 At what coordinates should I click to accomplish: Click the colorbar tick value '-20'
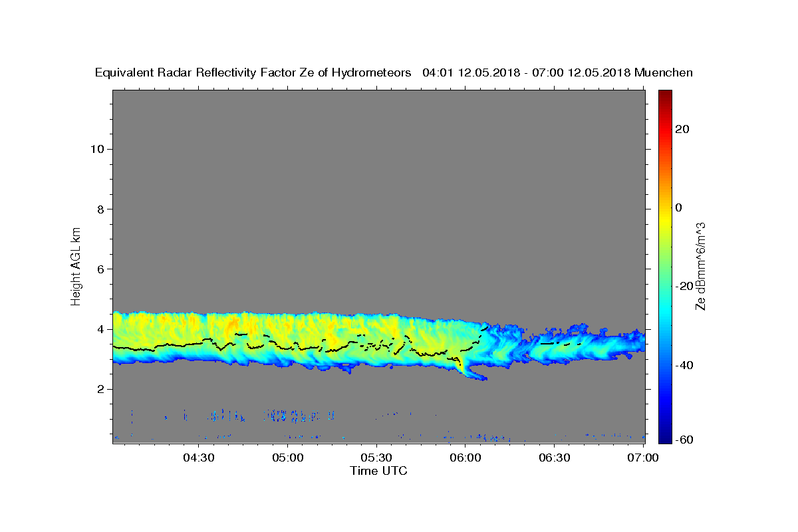[x=683, y=287]
